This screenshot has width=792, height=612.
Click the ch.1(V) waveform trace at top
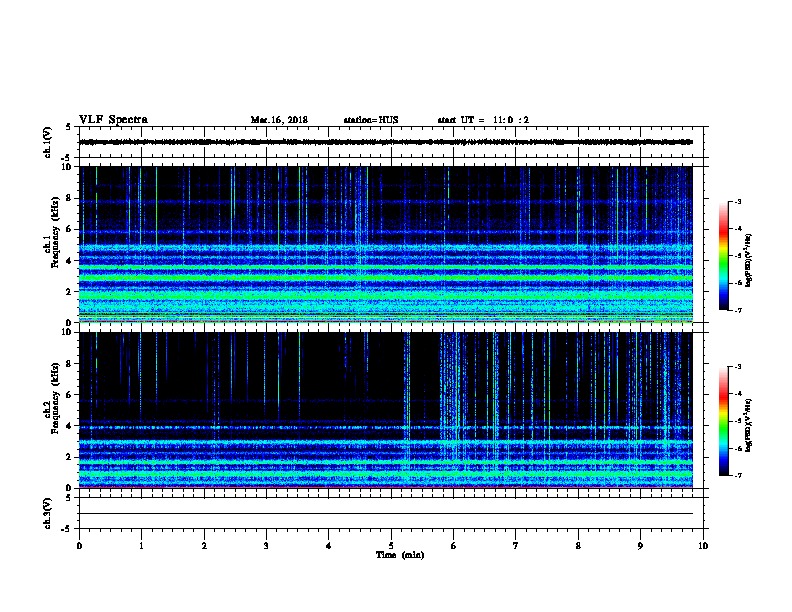(x=386, y=142)
